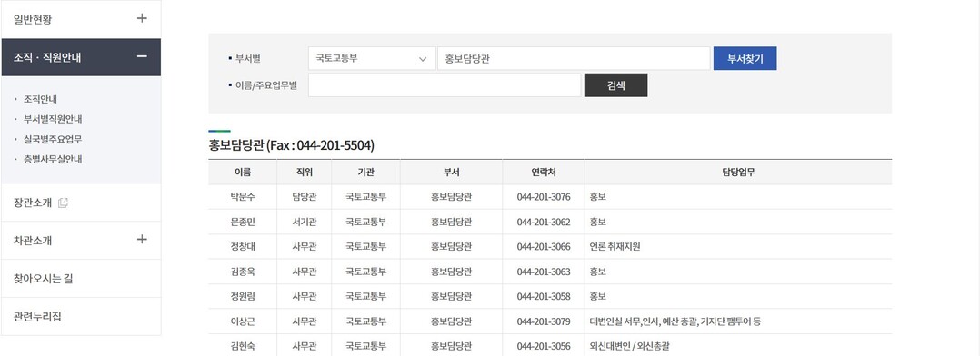Click phone number 044-201-3063

tap(544, 272)
